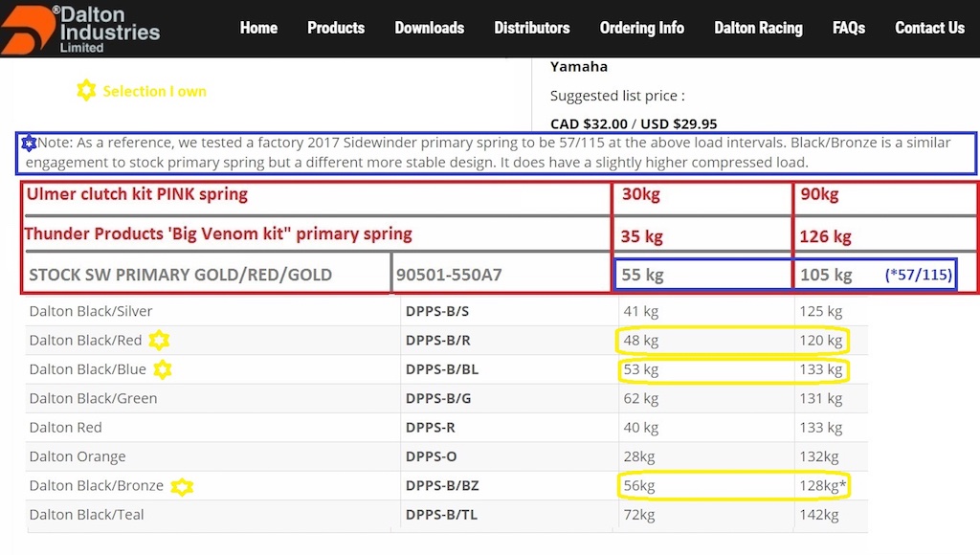980x555 pixels.
Task: Click STOCK SW PRIMARY GOLD/RED/GOLD cell
Action: point(181,275)
